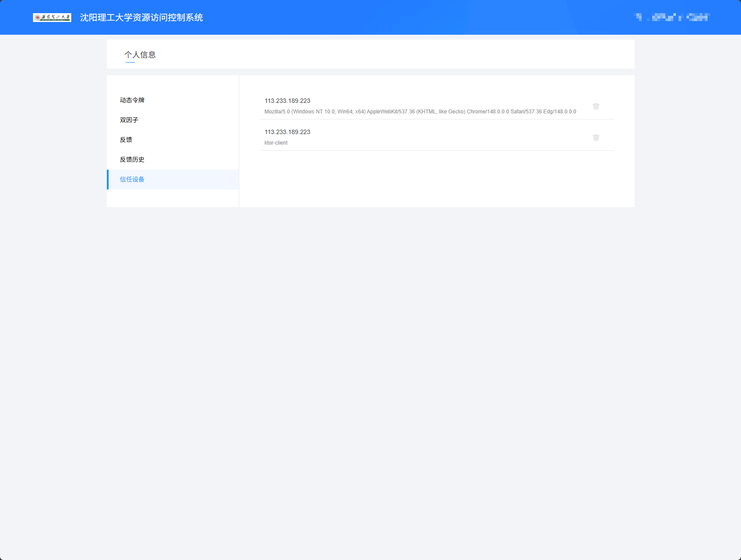Delete the ktor-client trusted device
Image resolution: width=741 pixels, height=560 pixels.
596,138
